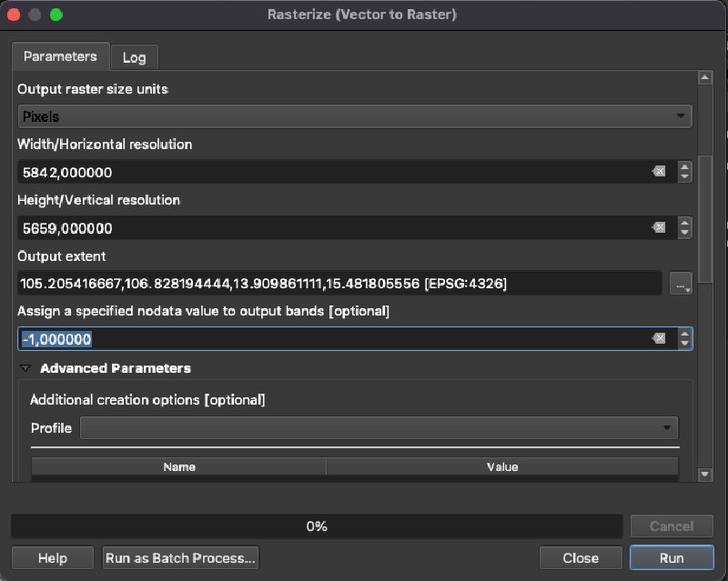Clear the Height/Vertical resolution value
Screen dimensions: 728x581
click(x=659, y=227)
